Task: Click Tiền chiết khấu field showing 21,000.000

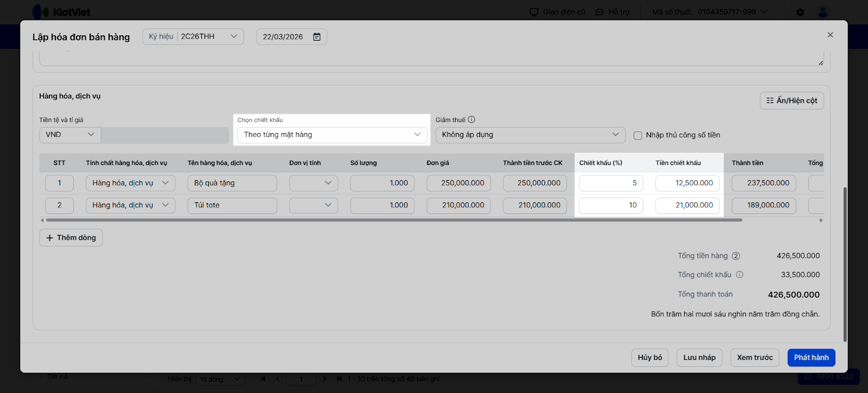Action: click(688, 205)
